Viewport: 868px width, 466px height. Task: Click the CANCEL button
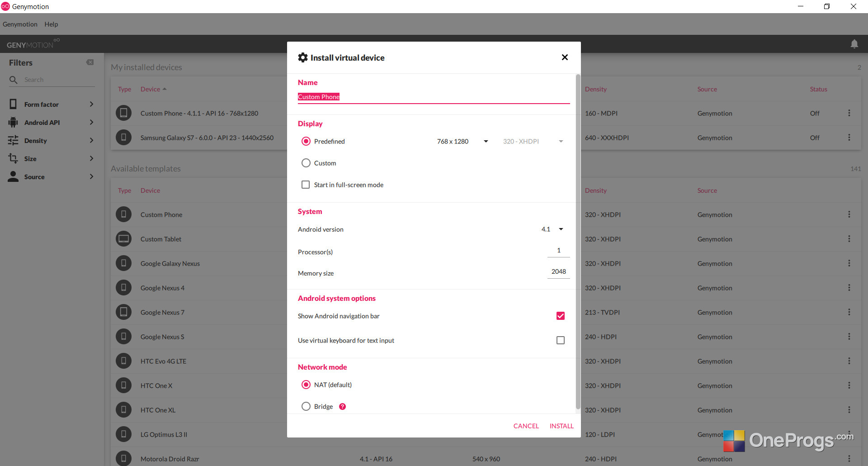point(526,426)
